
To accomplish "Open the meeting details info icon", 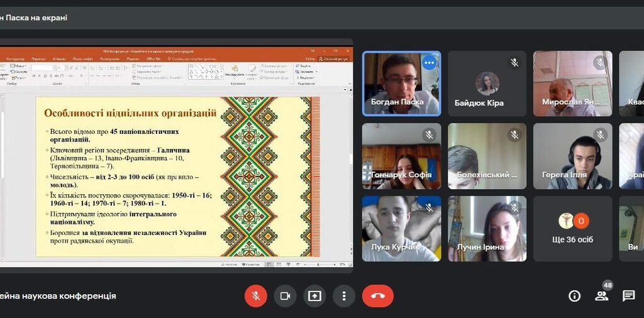I will pyautogui.click(x=574, y=296).
